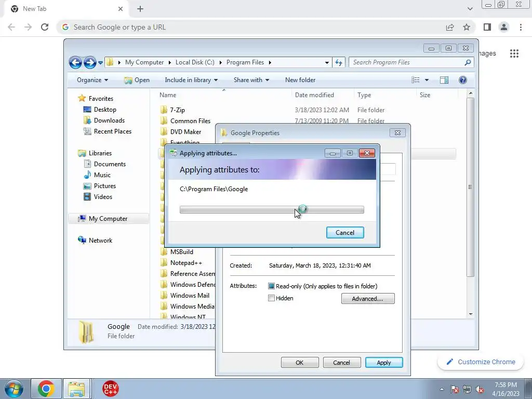Toggle the preview pane icon
Image resolution: width=532 pixels, height=399 pixels.
(444, 80)
